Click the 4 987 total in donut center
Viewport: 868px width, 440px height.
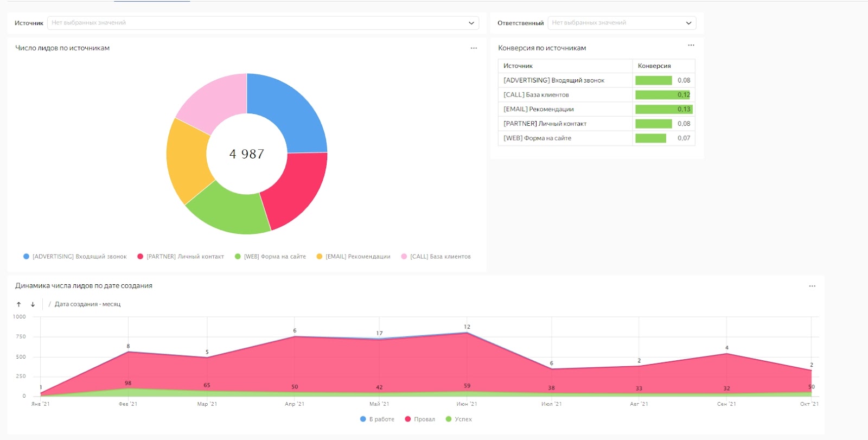[x=247, y=154]
